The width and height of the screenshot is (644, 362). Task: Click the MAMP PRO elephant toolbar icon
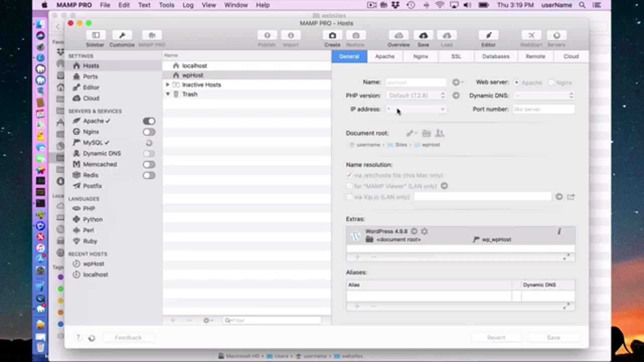click(151, 35)
